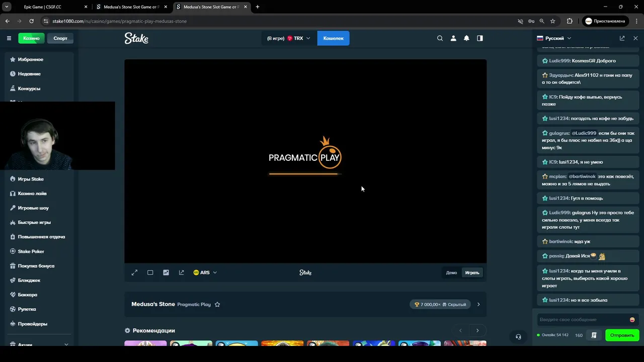This screenshot has width=644, height=362.
Task: Click the Провайдеры sidebar icon
Action: (x=13, y=324)
